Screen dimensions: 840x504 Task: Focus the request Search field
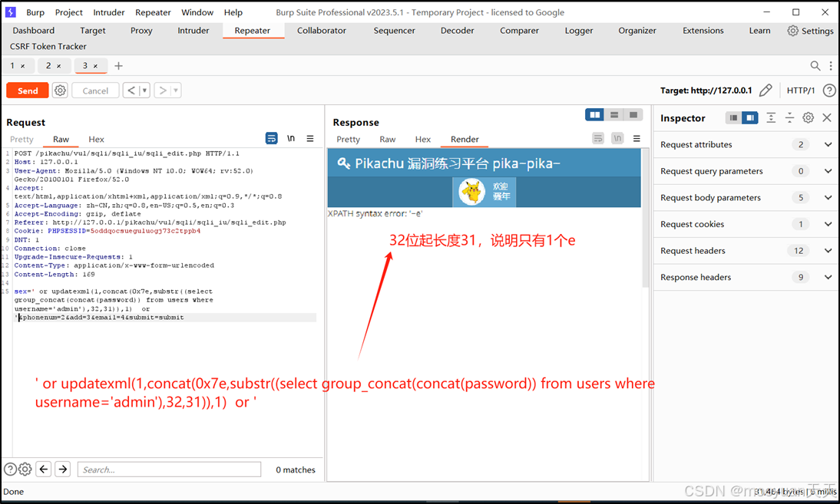pyautogui.click(x=169, y=469)
